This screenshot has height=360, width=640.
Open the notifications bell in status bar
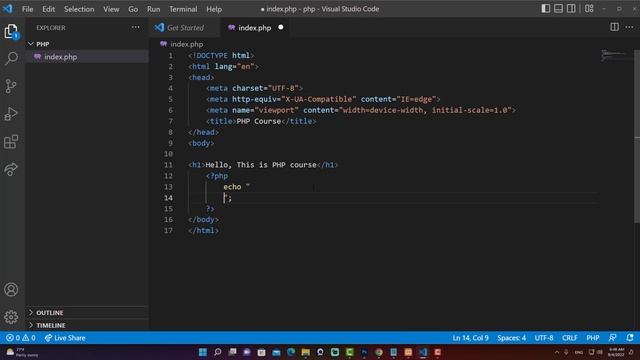[x=630, y=338]
